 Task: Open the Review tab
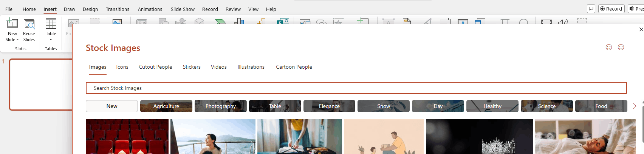pyautogui.click(x=233, y=9)
